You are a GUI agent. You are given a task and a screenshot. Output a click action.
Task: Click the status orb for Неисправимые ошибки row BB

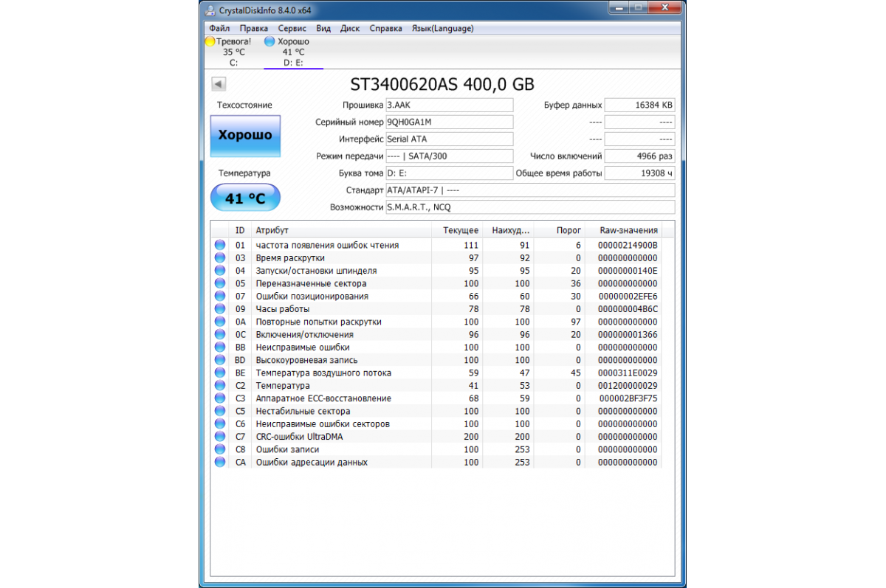click(x=220, y=347)
